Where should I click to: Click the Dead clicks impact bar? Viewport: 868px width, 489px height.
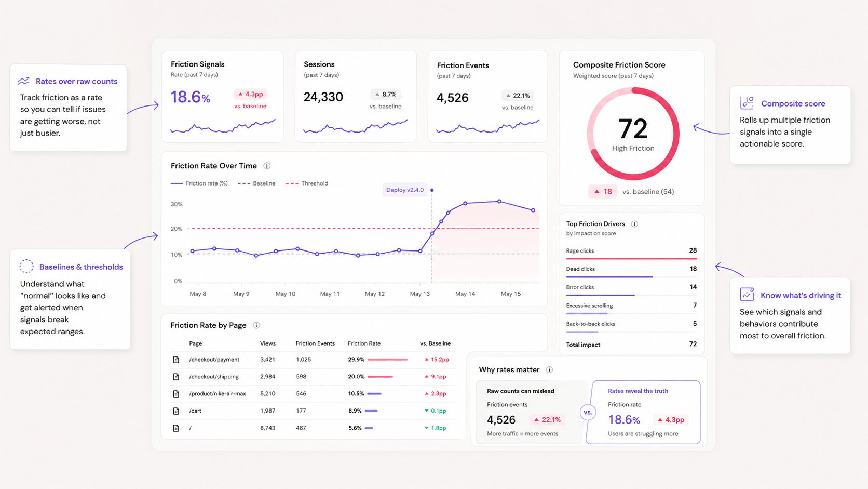[609, 277]
